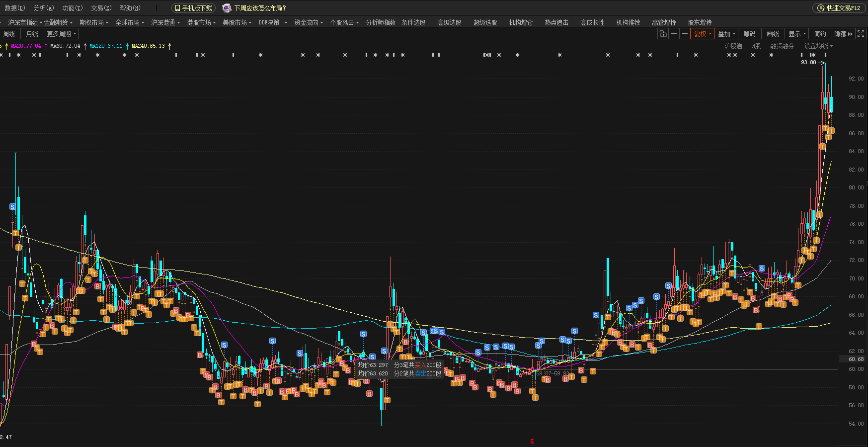Open 高成长性 page
The height and width of the screenshot is (447, 868).
tap(592, 22)
